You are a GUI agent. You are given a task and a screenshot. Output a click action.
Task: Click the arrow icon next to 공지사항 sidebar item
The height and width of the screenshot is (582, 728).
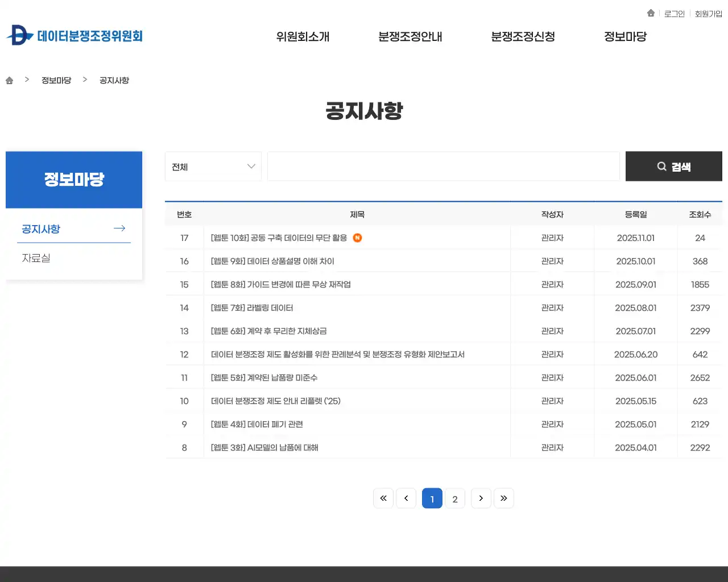119,228
